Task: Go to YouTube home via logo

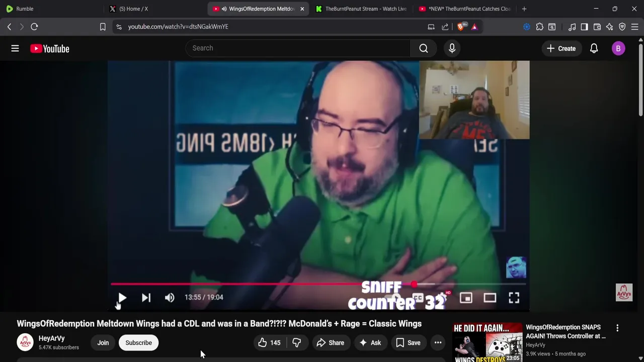Action: (x=50, y=48)
